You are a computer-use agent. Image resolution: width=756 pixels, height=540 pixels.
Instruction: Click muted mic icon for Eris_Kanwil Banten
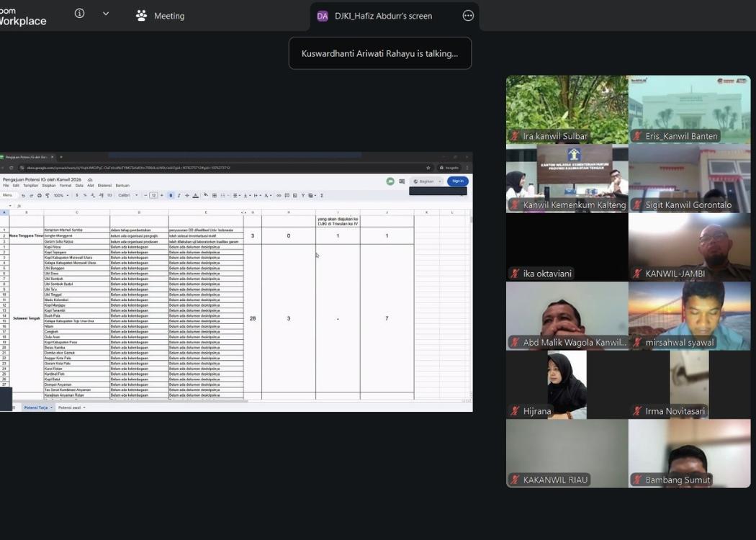coord(637,137)
